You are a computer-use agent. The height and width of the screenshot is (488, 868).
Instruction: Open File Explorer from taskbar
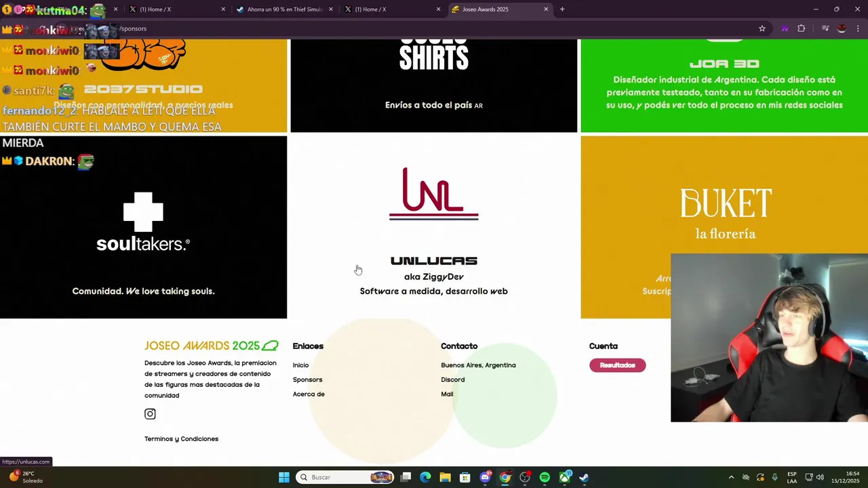[x=445, y=477]
